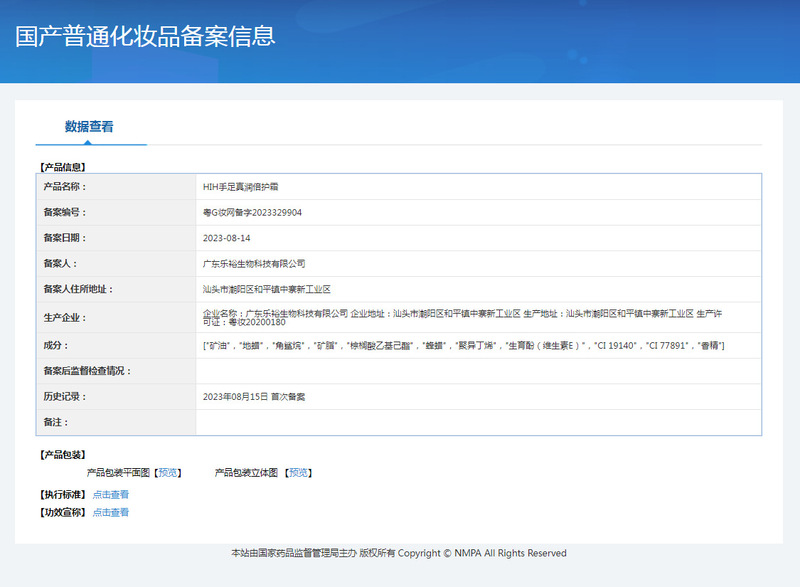The height and width of the screenshot is (587, 800).
Task: Click the page title 国产普通化妆品备案信息
Action: [145, 36]
